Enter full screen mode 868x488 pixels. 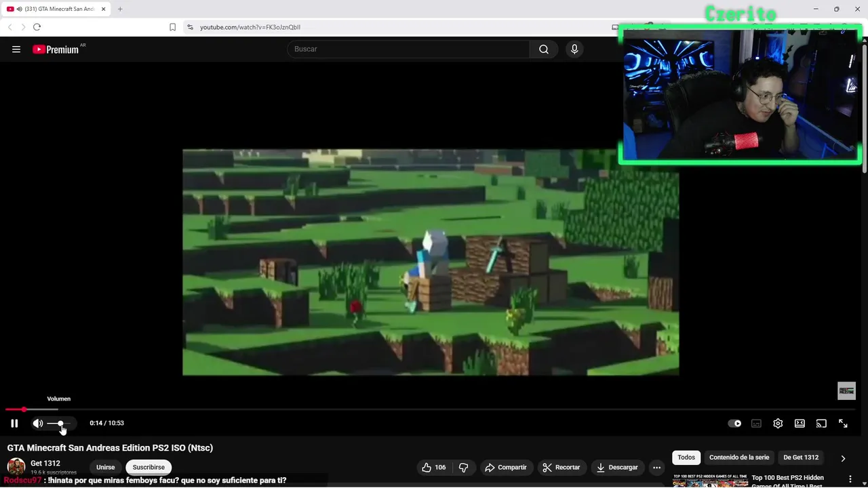pos(843,423)
